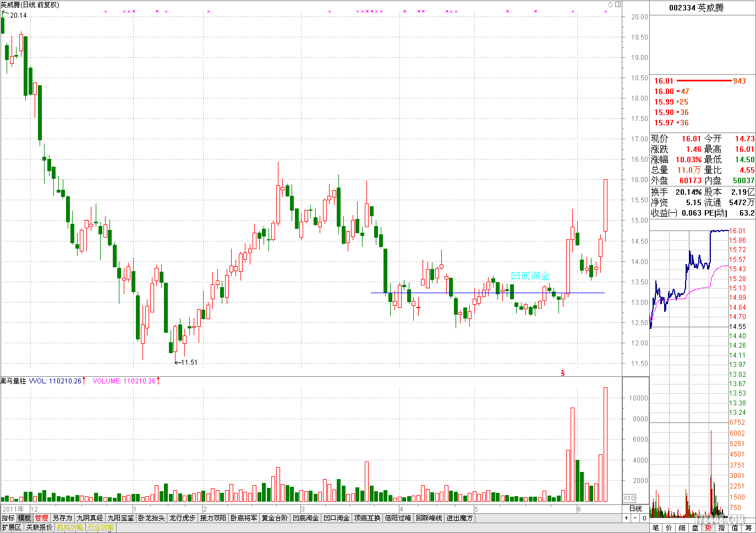Click the 现价 16.01 current price value
The height and width of the screenshot is (533, 756).
coord(691,139)
